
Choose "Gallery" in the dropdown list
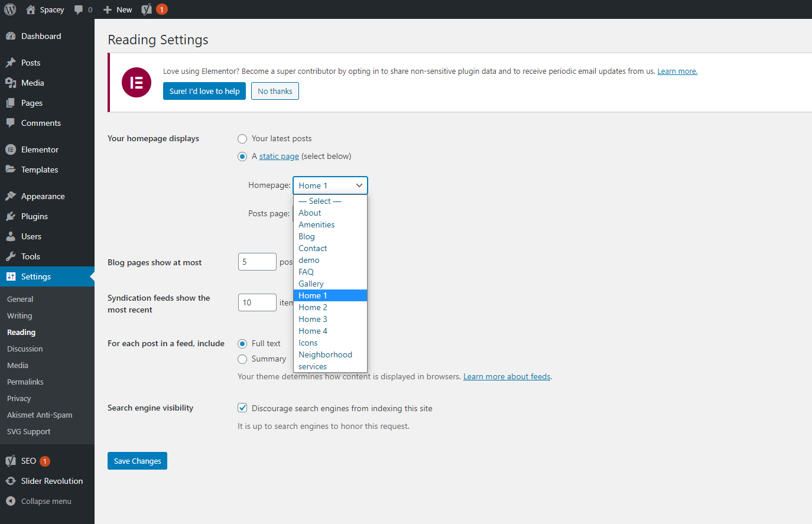311,284
